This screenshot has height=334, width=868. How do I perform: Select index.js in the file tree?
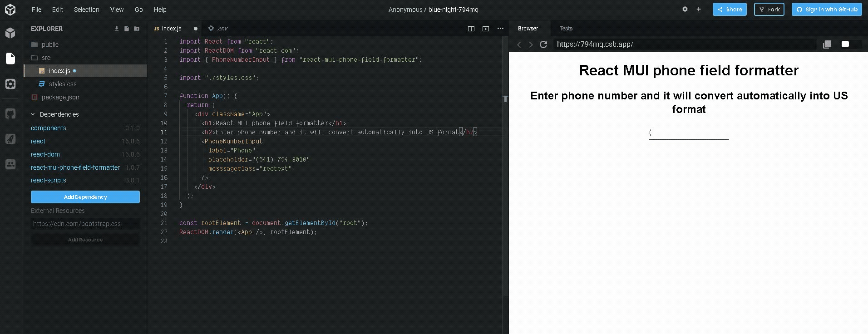click(x=85, y=71)
